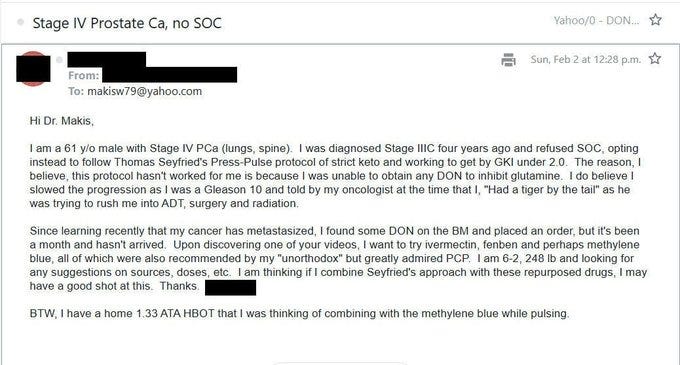Click the timestamp Sun, Feb 2 at 12:28 p.m.
The width and height of the screenshot is (680, 365).
585,59
